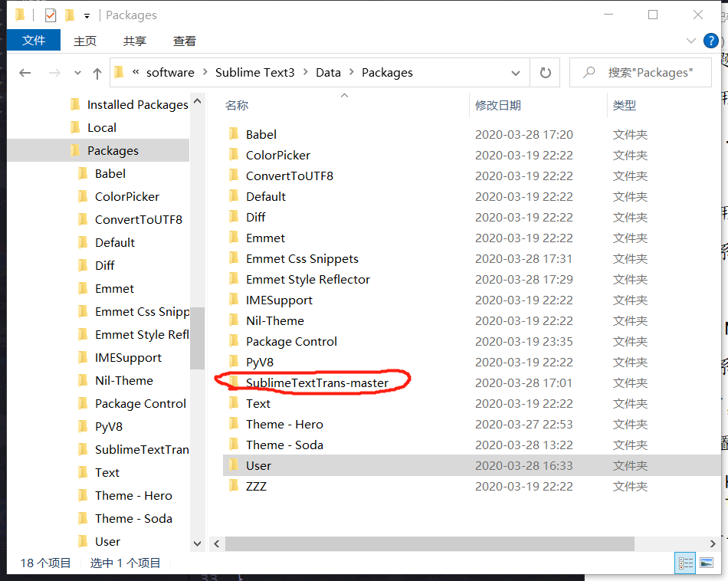Screen dimensions: 728x581
Task: Select the User folder in file list
Action: coord(258,466)
